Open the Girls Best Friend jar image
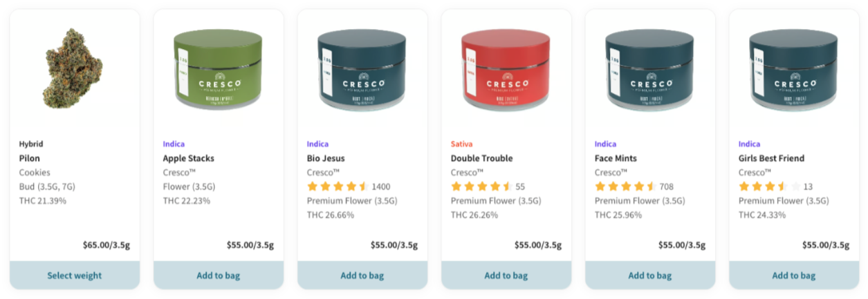This screenshot has width=868, height=299. tap(794, 69)
